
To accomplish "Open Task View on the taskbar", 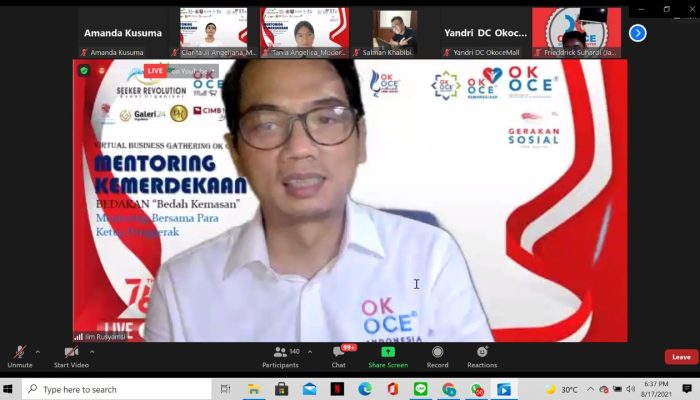I will [225, 389].
